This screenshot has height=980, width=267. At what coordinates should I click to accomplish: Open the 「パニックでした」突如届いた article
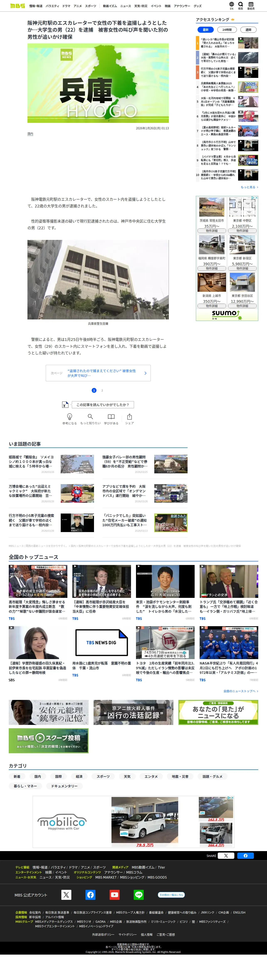coord(145,523)
